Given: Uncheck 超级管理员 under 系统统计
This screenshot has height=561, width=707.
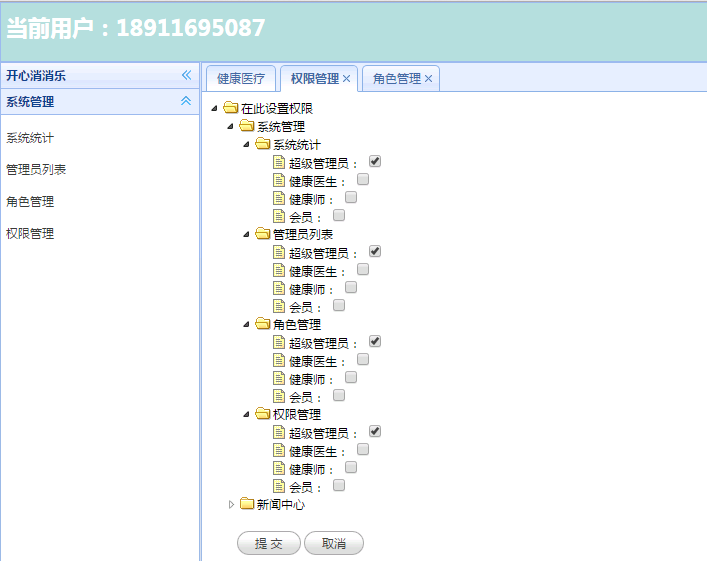Looking at the screenshot, I should tap(375, 161).
